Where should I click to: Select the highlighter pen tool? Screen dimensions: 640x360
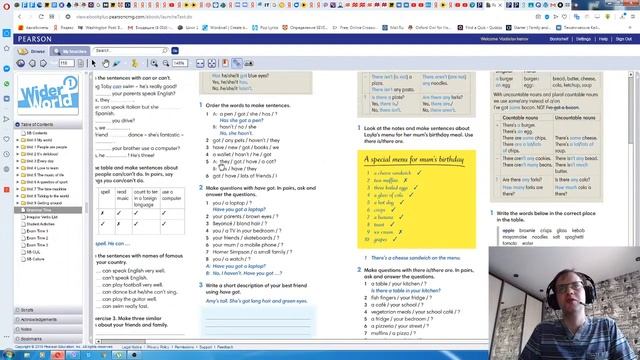pos(117,63)
